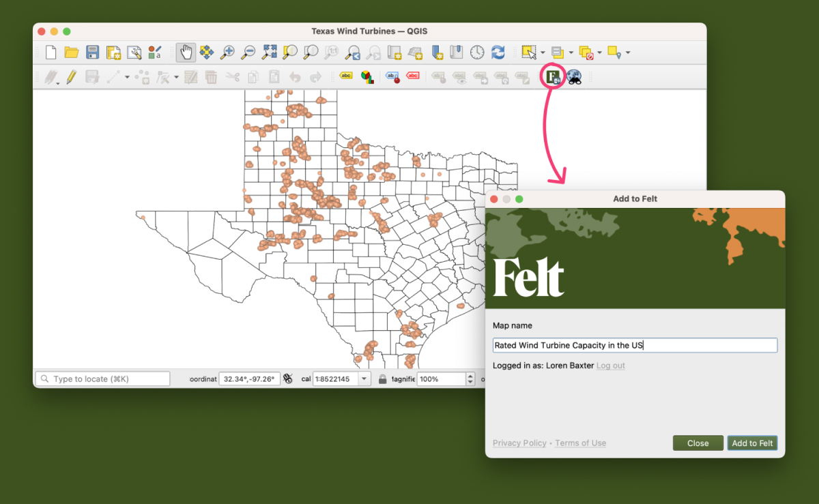Expand the Select Features dropdown arrow
Screen dimensions: 819x504
[x=542, y=52]
